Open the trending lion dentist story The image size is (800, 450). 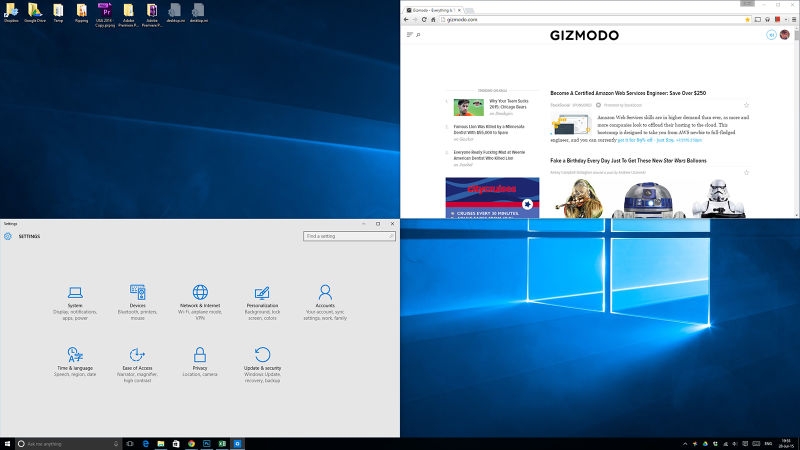[489, 129]
